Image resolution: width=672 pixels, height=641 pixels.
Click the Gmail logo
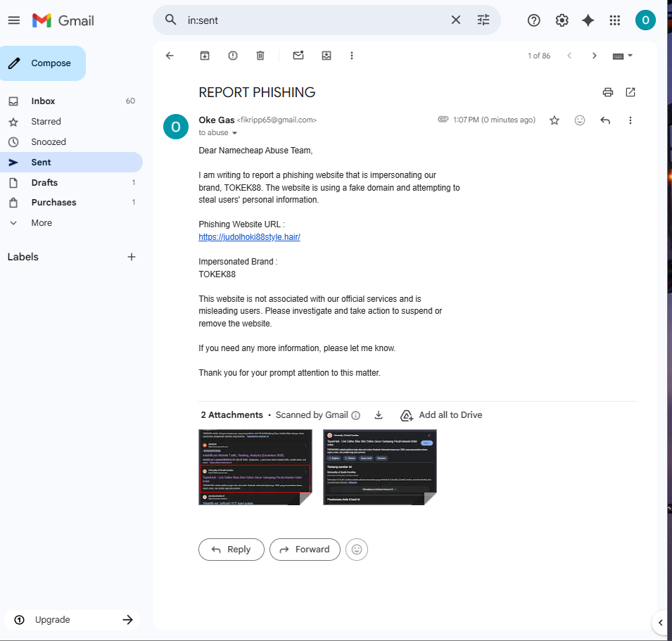coord(63,20)
